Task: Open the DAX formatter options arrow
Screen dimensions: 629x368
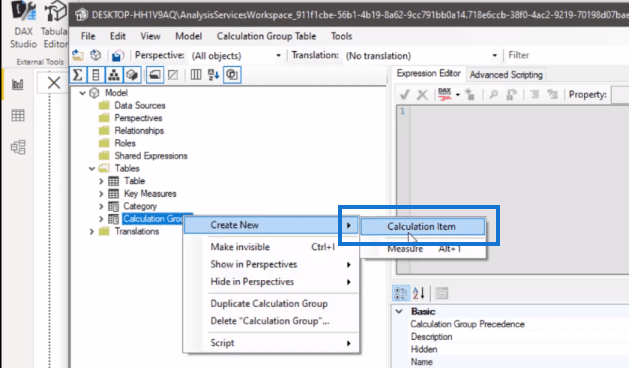Action: 458,95
